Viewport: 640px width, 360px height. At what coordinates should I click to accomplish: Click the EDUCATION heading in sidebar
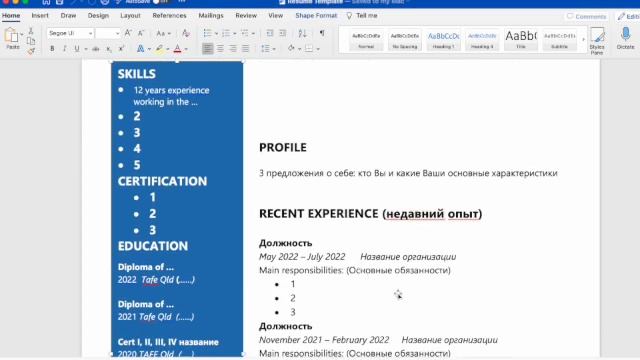click(x=153, y=246)
